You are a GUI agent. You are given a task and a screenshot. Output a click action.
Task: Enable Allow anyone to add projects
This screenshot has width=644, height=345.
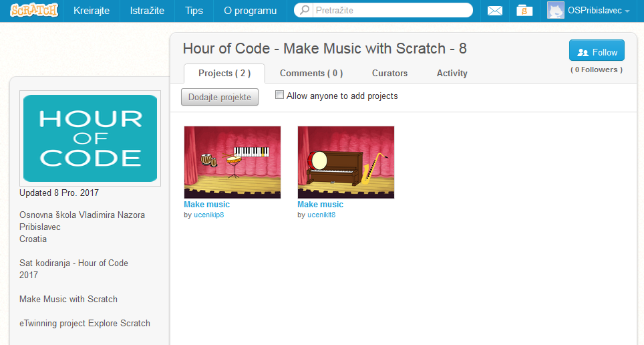(279, 95)
